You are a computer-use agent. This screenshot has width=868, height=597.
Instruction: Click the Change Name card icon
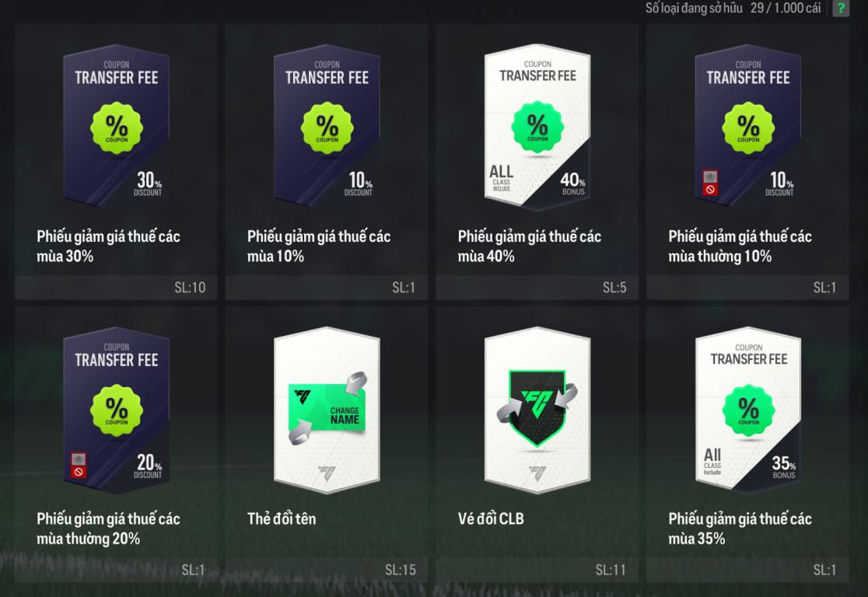point(327,409)
